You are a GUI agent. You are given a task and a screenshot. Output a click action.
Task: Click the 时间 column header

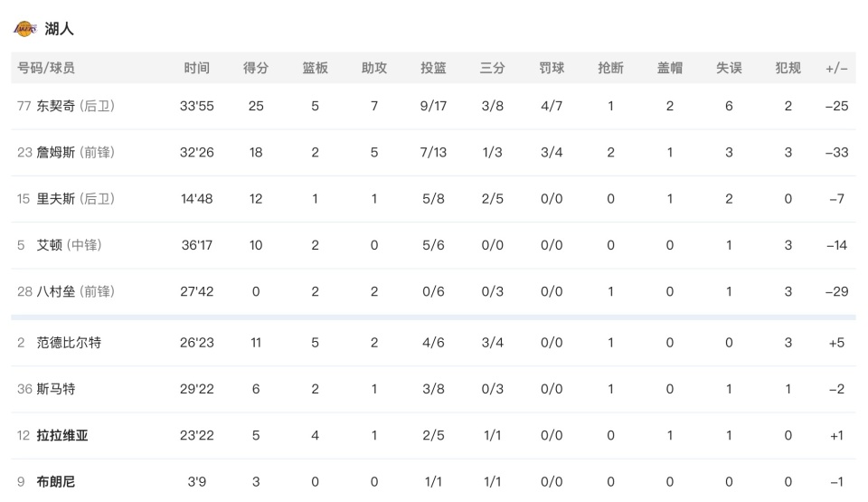(196, 68)
